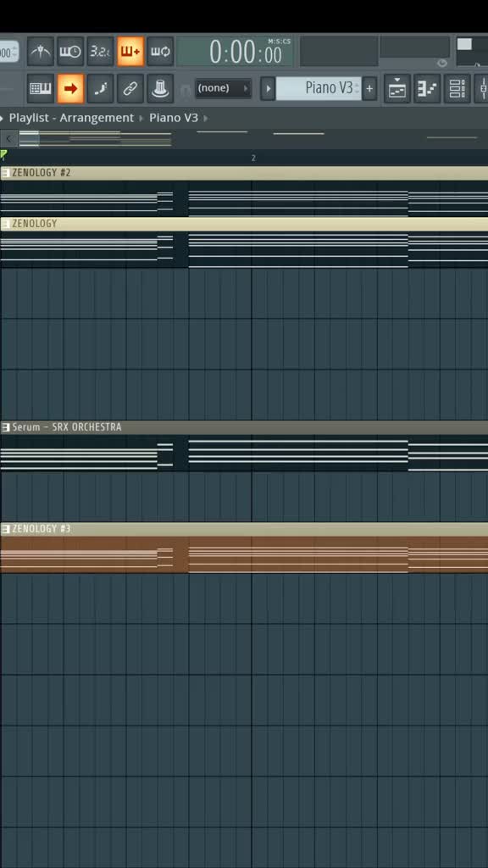Image resolution: width=488 pixels, height=868 pixels.
Task: Select the ZENOLOGY #3 clip title
Action: (42, 529)
